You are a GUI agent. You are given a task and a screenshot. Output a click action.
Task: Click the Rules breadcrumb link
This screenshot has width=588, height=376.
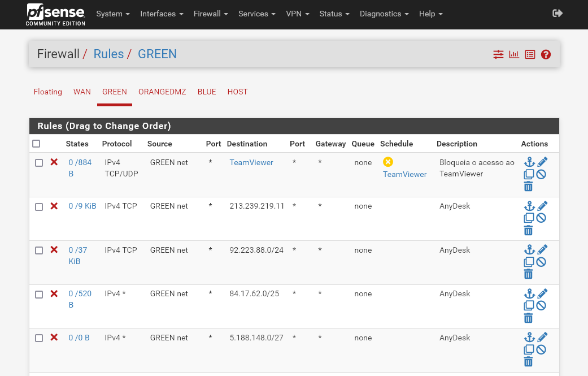pos(108,54)
